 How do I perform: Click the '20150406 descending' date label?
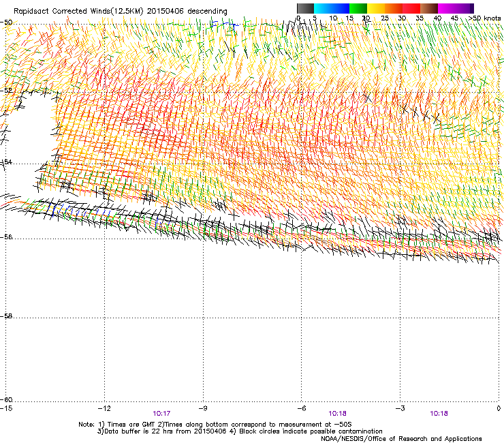click(x=187, y=12)
